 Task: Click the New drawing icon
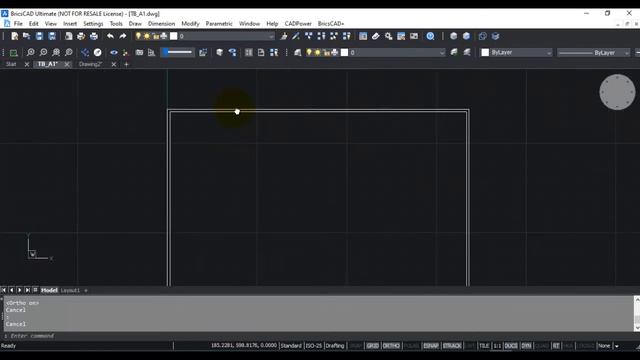point(15,36)
